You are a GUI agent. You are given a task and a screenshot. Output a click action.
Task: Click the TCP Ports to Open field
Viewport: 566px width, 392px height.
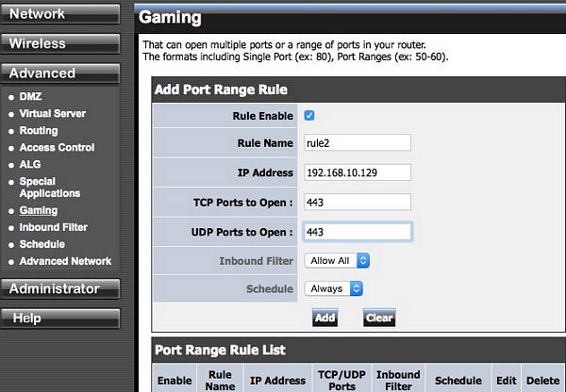358,202
